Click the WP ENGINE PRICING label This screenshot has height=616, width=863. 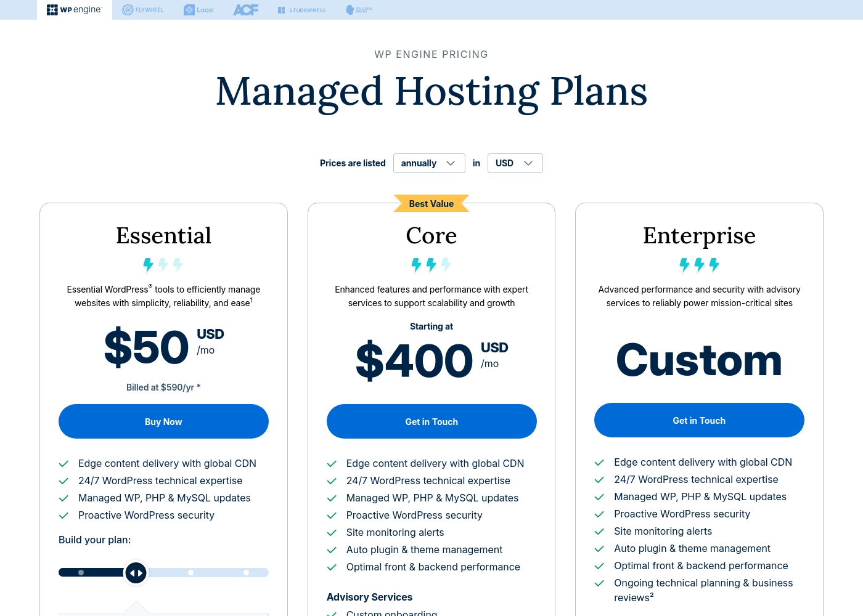click(x=431, y=54)
